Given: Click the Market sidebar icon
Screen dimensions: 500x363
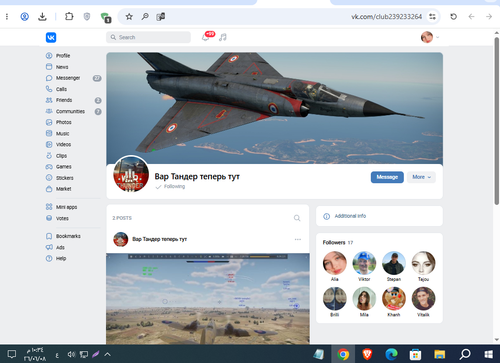Looking at the screenshot, I should [x=49, y=189].
